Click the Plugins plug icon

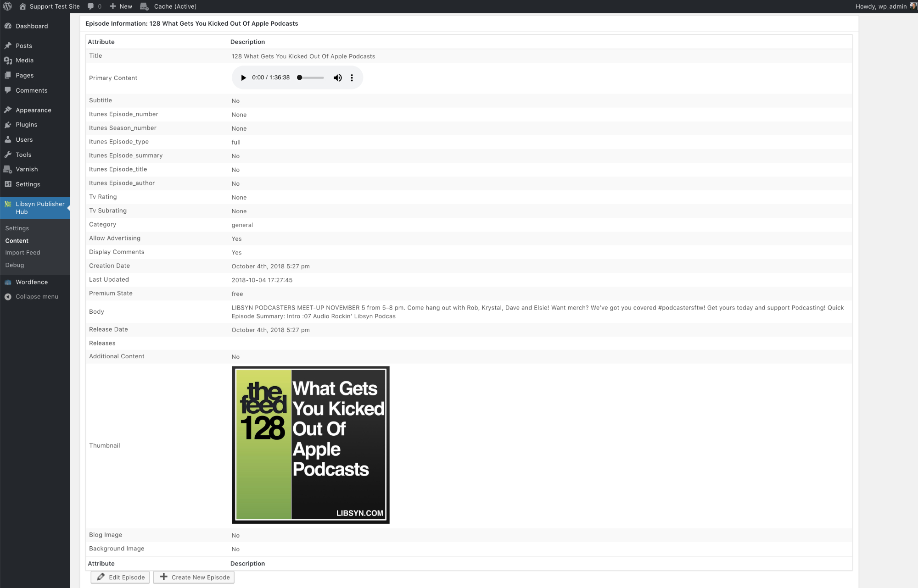point(8,125)
